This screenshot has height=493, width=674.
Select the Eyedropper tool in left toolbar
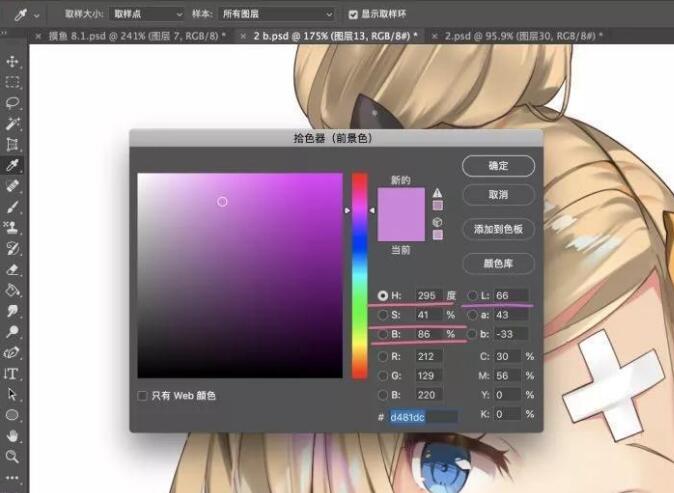[x=12, y=165]
